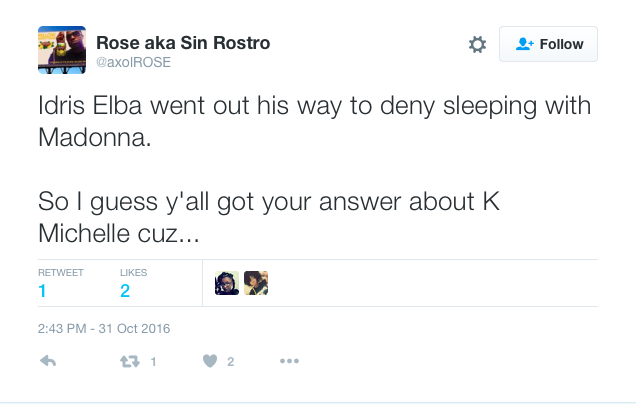Open Rose's profile picture
This screenshot has height=404, width=636.
[x=61, y=50]
